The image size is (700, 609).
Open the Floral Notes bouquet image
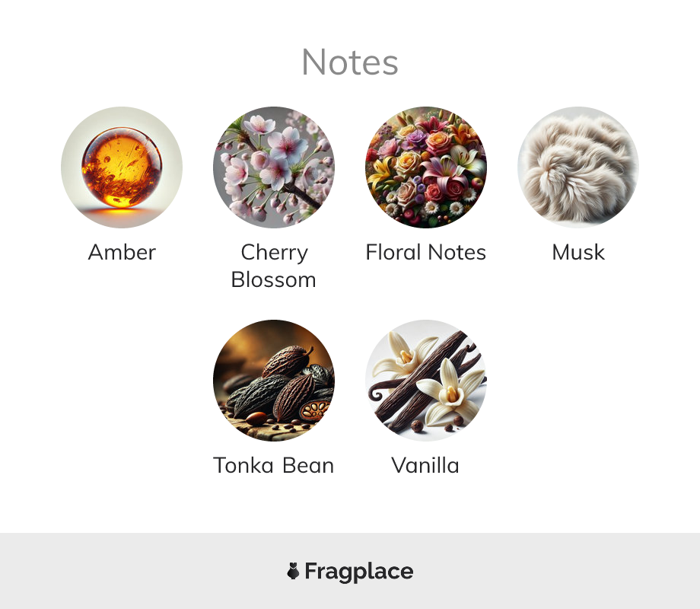click(x=426, y=167)
